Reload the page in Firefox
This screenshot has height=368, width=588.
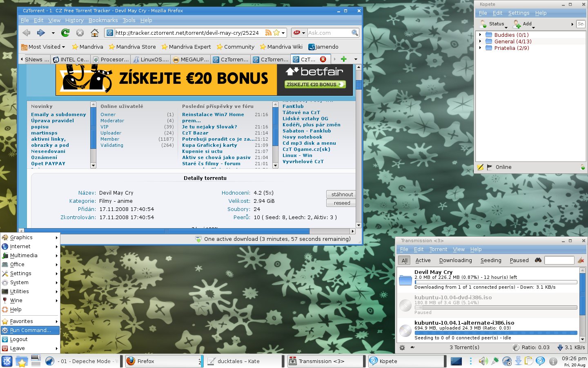[x=65, y=33]
